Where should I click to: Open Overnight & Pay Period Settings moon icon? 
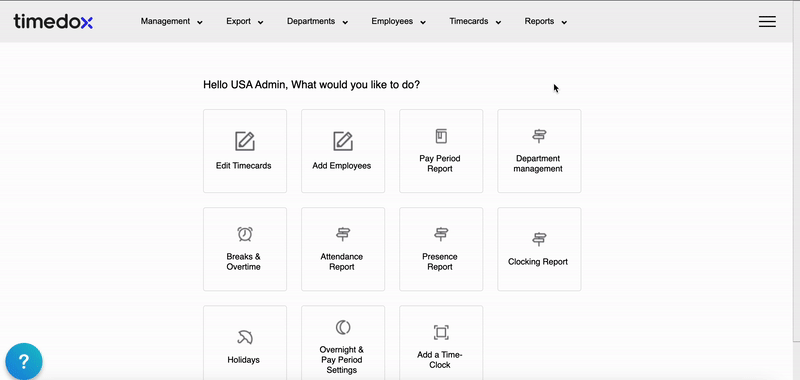click(x=343, y=327)
